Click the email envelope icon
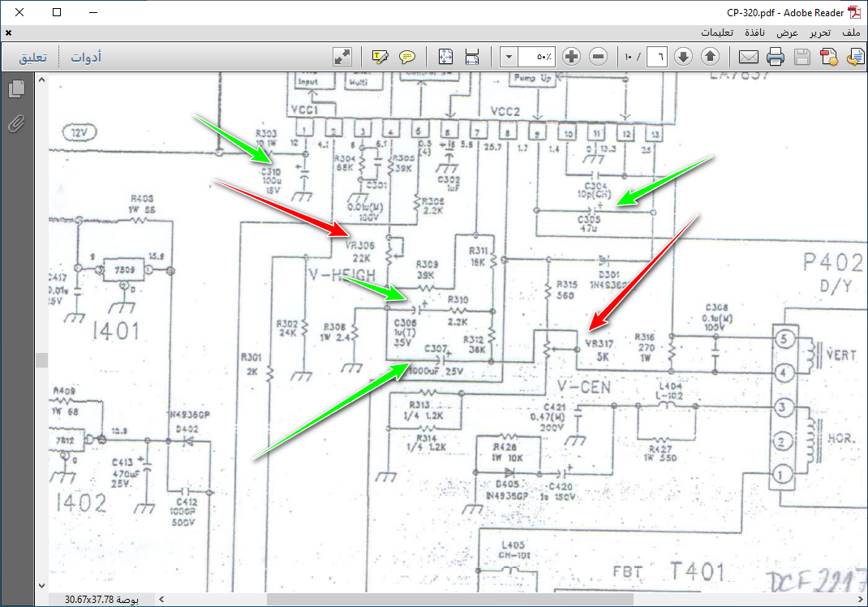868x607 pixels. (748, 57)
